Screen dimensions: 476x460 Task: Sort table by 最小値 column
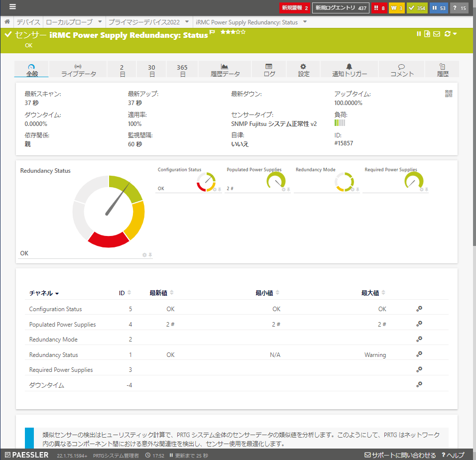click(267, 293)
